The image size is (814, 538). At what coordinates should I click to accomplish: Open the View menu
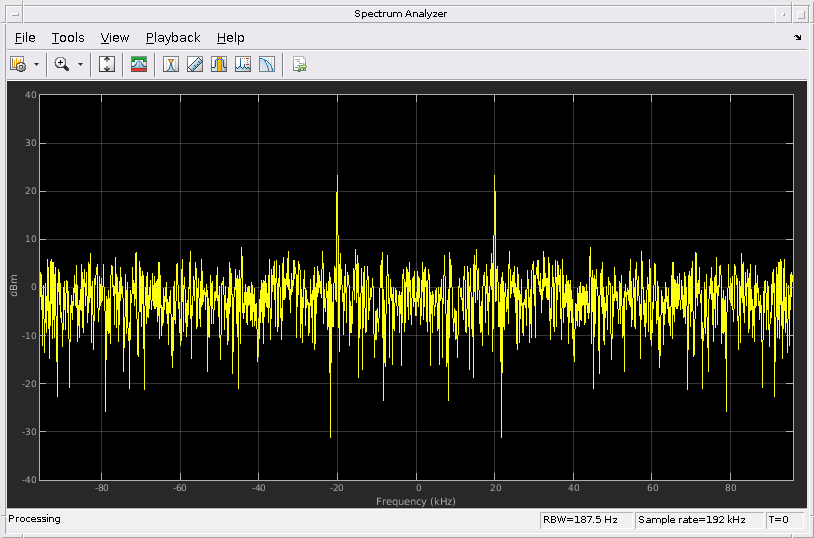[x=115, y=38]
